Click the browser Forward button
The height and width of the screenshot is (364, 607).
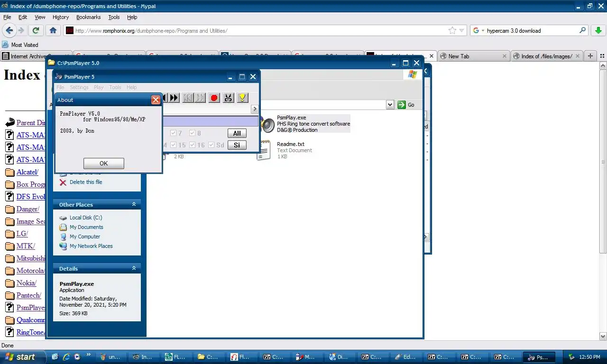21,30
